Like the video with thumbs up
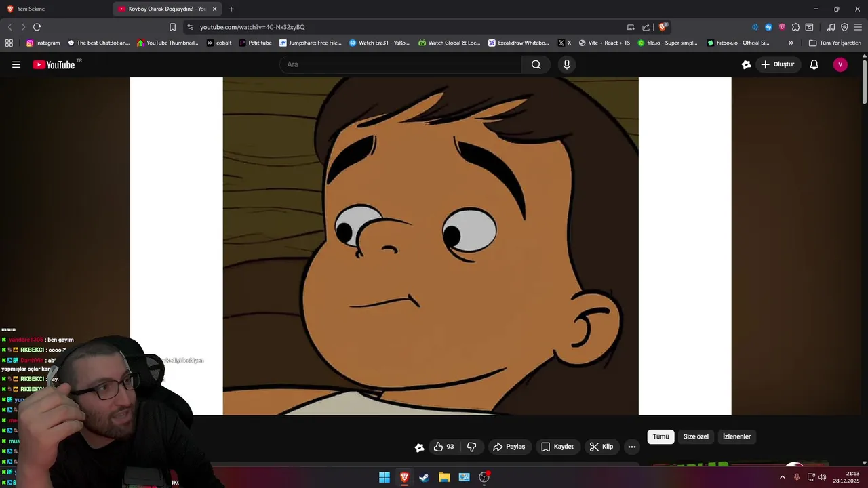868x488 pixels. point(444,447)
